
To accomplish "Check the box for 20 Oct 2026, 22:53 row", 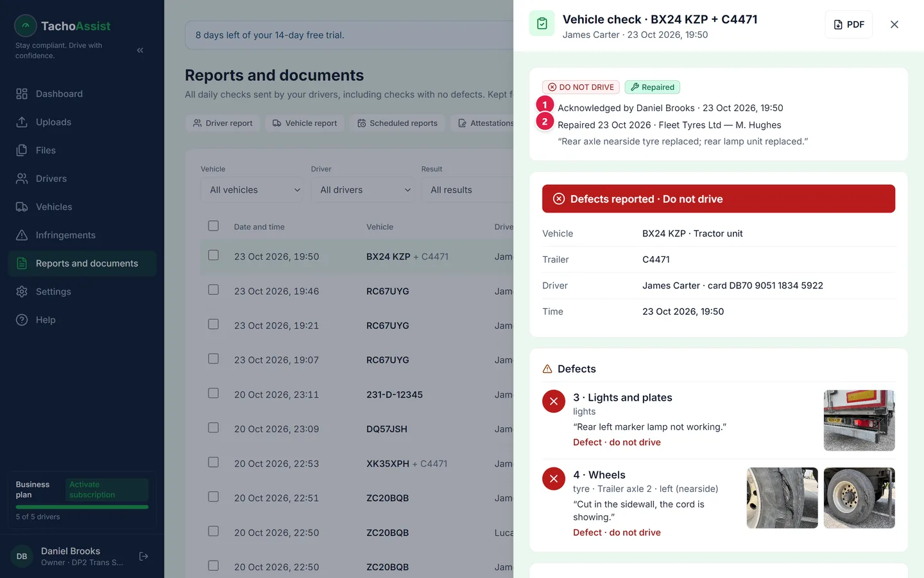I will pyautogui.click(x=214, y=463).
